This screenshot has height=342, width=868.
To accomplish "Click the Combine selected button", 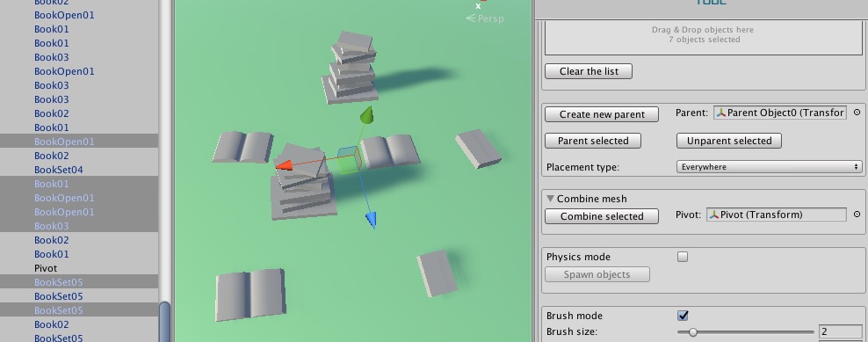I will pos(602,216).
